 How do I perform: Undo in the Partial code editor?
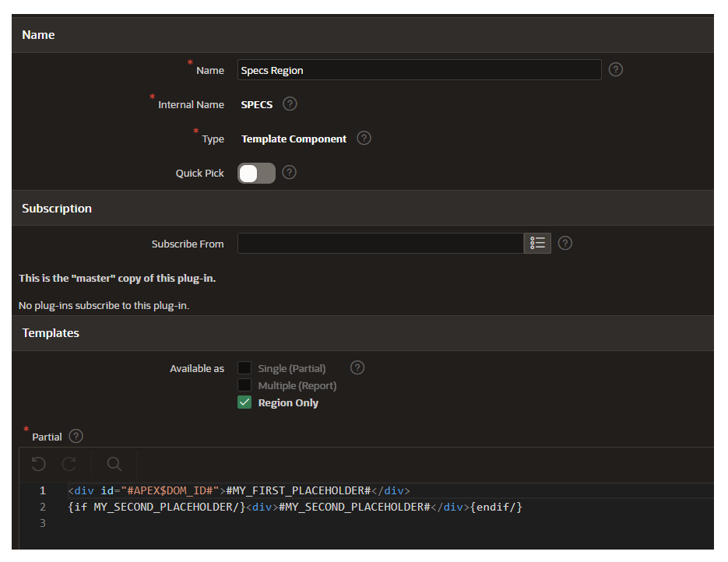(38, 464)
